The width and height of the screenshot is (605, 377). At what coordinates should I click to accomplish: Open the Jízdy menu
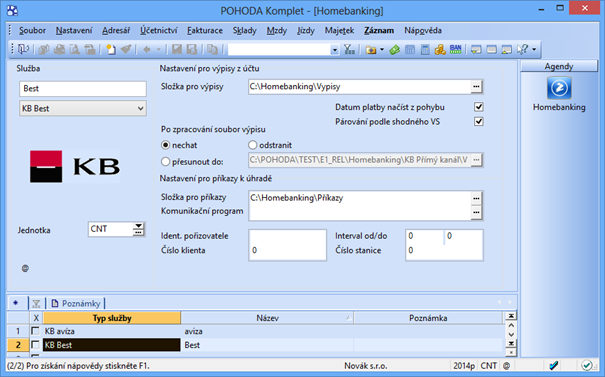[x=306, y=30]
